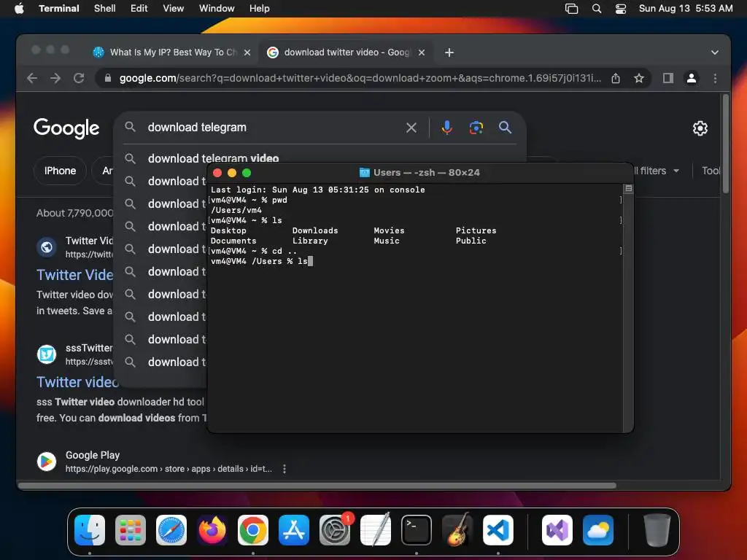Click the Downloads entry in Terminal output
Screen dimensions: 747x560
tap(315, 230)
